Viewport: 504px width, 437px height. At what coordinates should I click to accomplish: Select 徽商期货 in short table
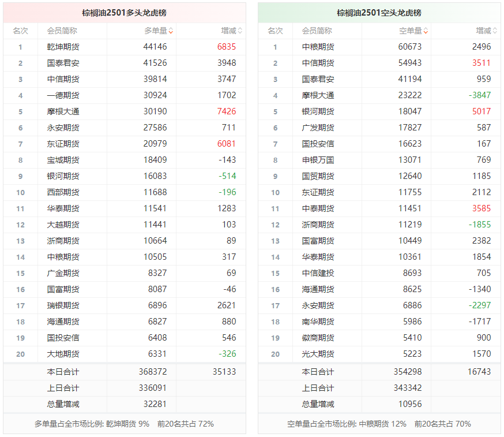tap(318, 338)
